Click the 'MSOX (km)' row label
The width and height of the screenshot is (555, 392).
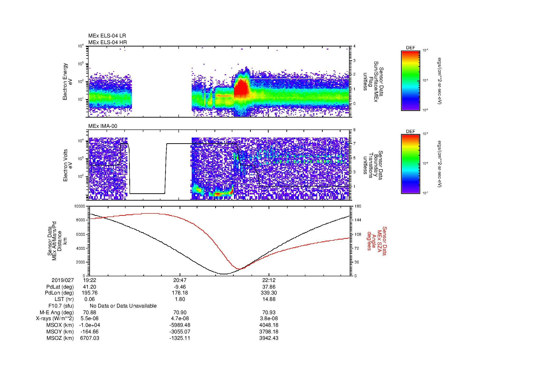click(x=60, y=325)
